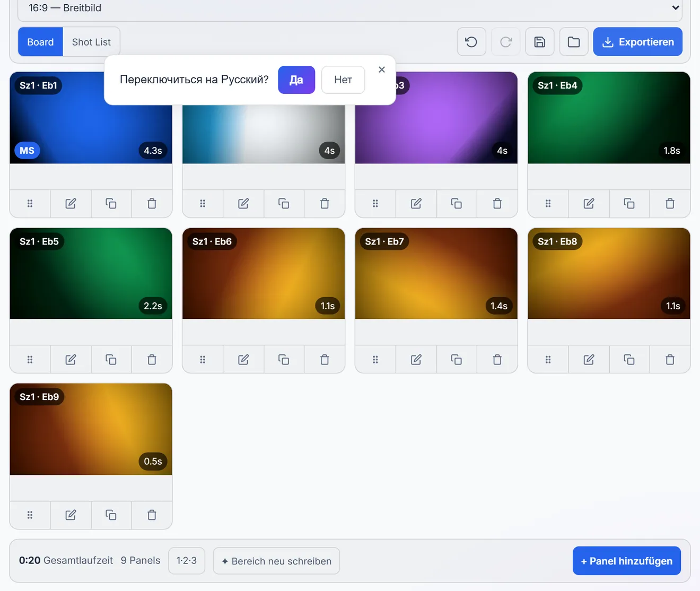
Task: Grab the drag handle of panel Sz1 · Eb4
Action: [x=548, y=204]
